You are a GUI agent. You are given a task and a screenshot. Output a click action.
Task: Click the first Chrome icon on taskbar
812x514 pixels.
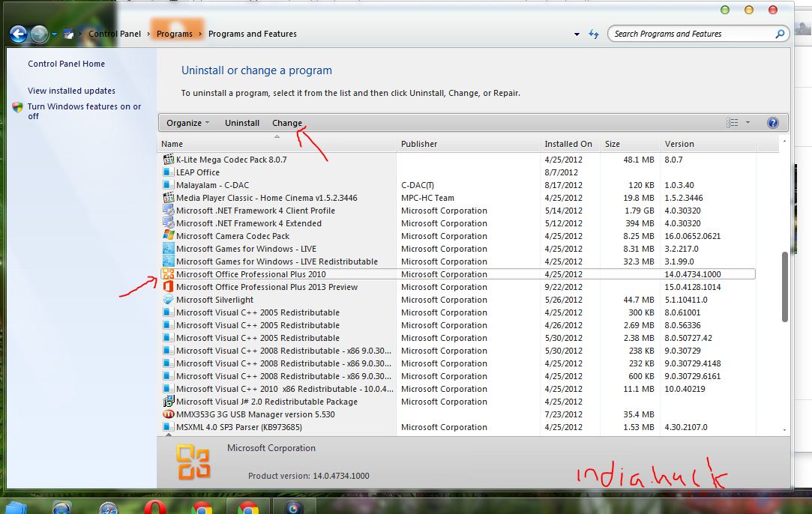click(202, 508)
